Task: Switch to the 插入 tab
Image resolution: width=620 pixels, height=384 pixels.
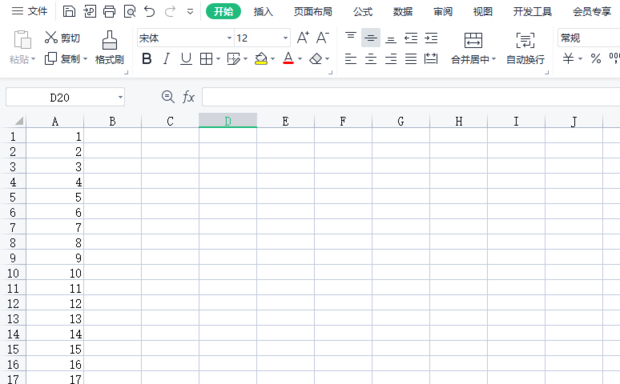Action: (x=263, y=11)
